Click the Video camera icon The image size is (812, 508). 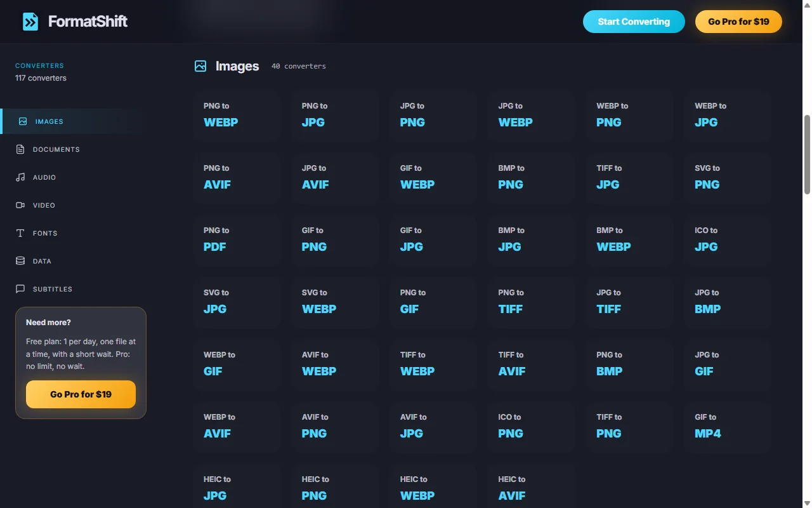click(20, 205)
